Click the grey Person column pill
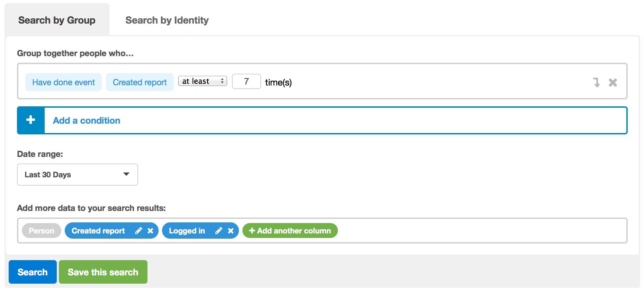The image size is (644, 292). pyautogui.click(x=42, y=231)
